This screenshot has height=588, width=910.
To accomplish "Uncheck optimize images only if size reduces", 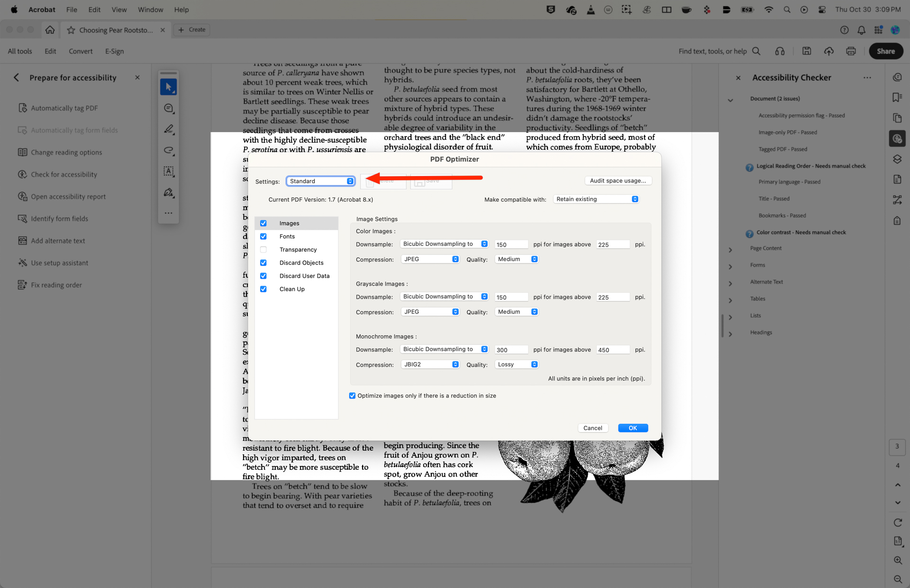I will pyautogui.click(x=352, y=396).
